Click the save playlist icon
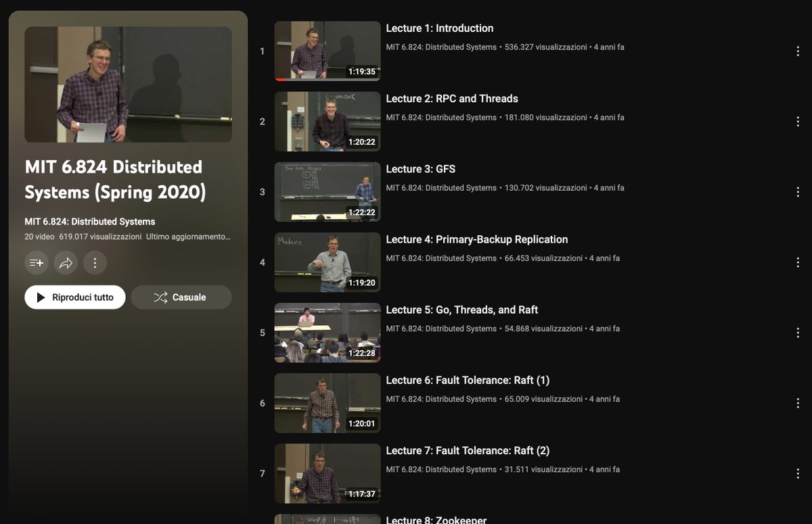This screenshot has height=524, width=812. pyautogui.click(x=36, y=263)
